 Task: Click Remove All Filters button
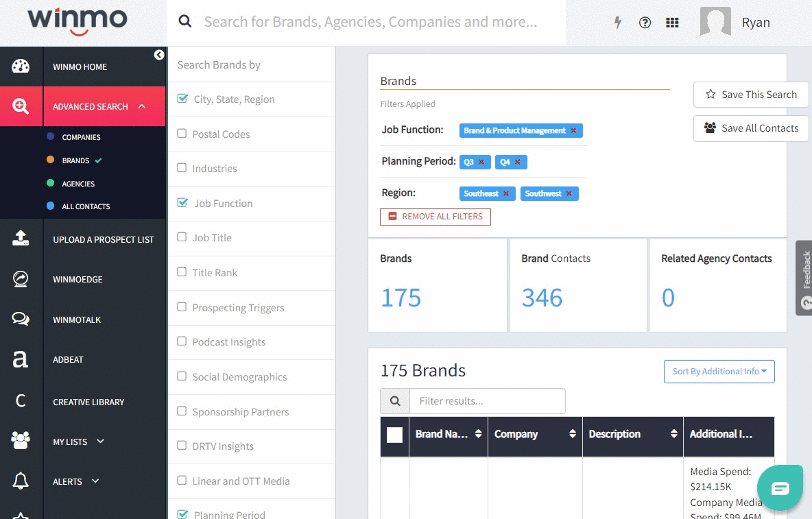tap(435, 217)
